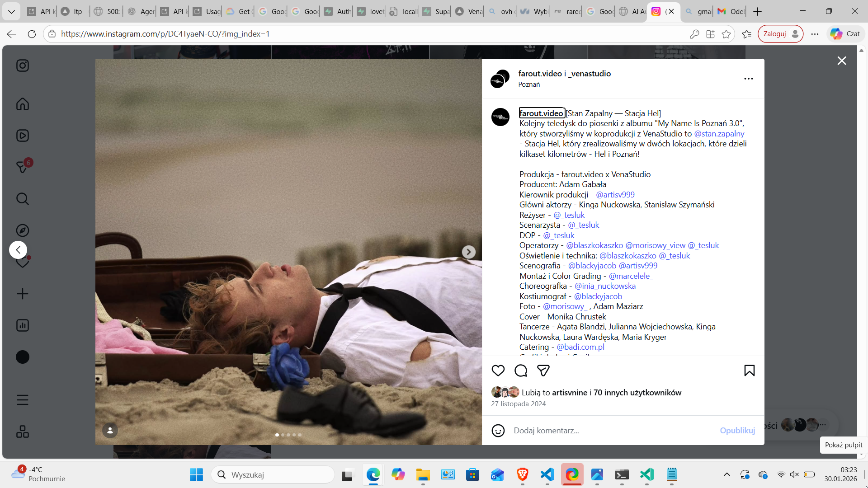The height and width of the screenshot is (488, 868).
Task: Switch to the Gmail browser tab
Action: (x=730, y=11)
